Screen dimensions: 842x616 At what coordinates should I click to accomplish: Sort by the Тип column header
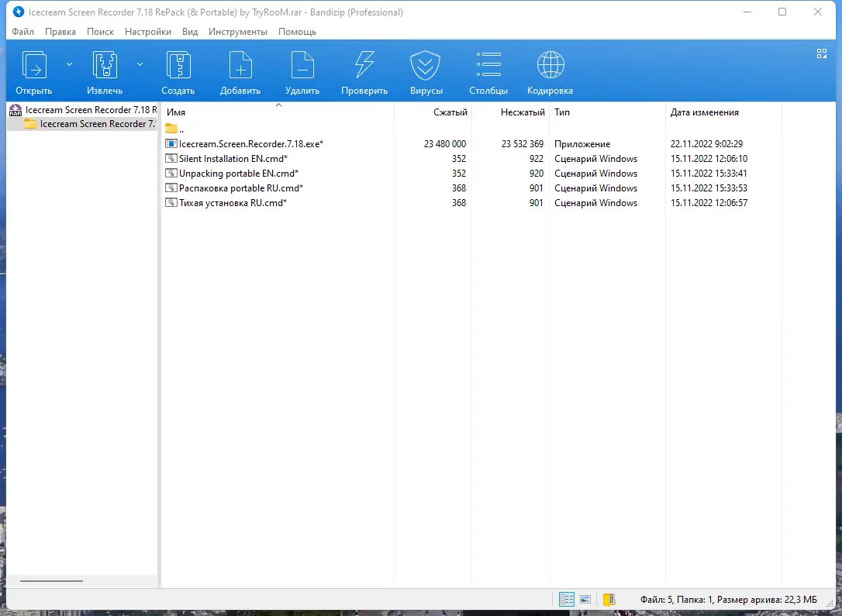tap(607, 112)
